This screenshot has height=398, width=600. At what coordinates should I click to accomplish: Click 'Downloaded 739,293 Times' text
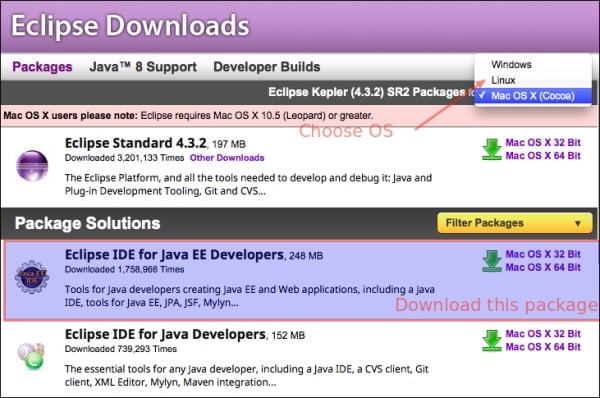pyautogui.click(x=121, y=349)
